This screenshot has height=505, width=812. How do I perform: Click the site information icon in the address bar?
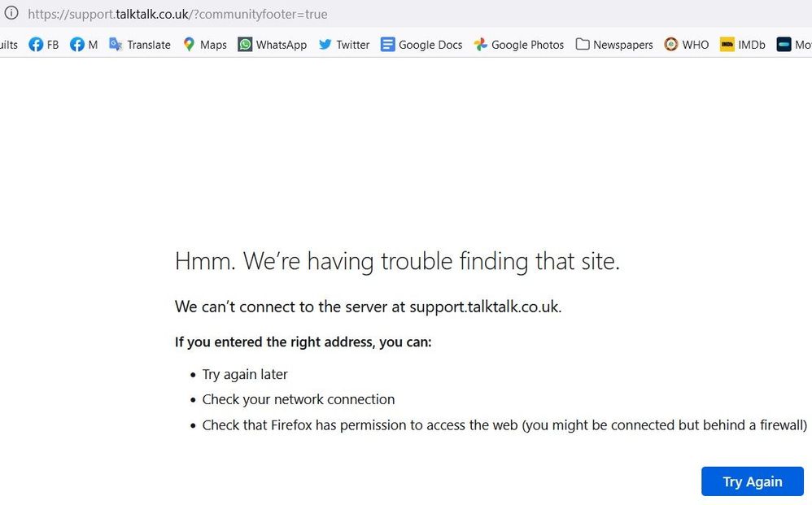[x=11, y=14]
